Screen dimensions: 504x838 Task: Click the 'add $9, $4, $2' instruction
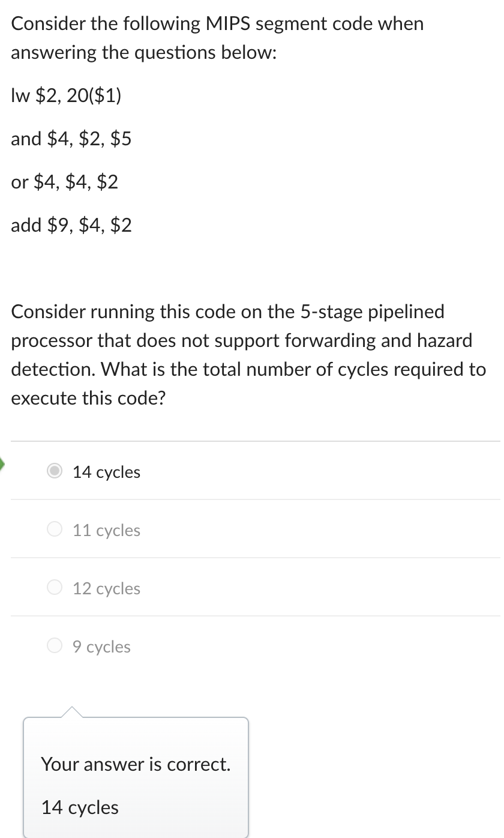(71, 226)
